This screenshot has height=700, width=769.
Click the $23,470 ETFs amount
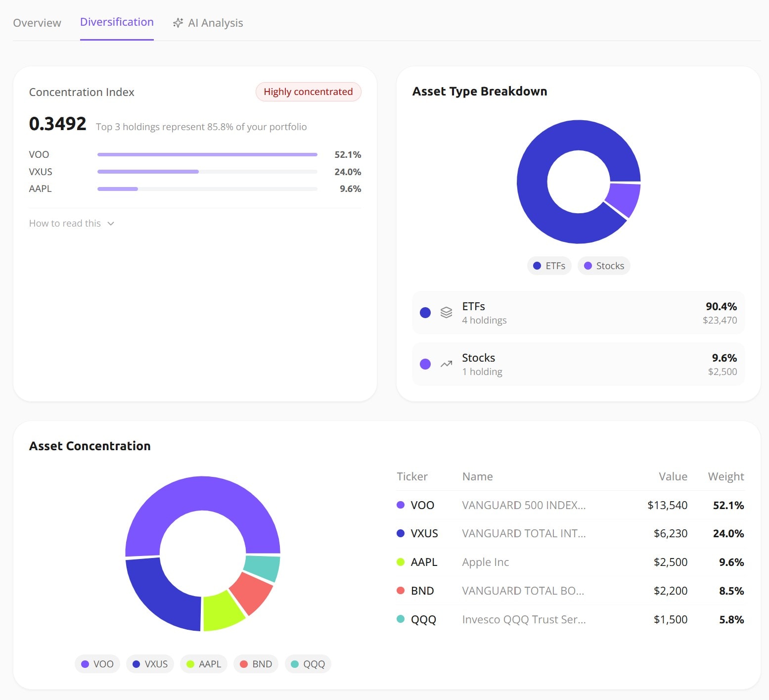[720, 320]
